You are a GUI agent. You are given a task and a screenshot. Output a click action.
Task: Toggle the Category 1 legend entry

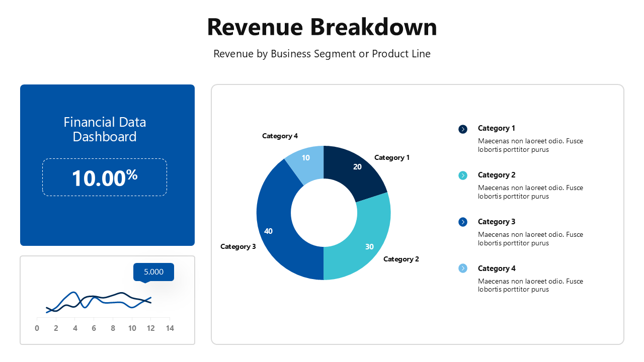[496, 128]
